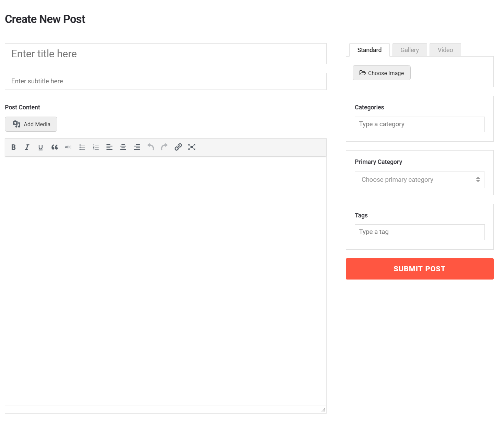Switch to the Video tab

pyautogui.click(x=445, y=50)
